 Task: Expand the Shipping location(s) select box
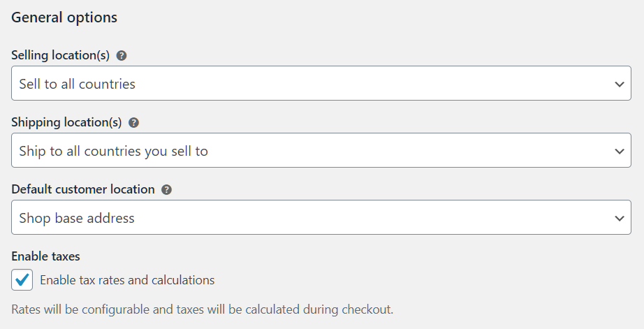tap(321, 150)
